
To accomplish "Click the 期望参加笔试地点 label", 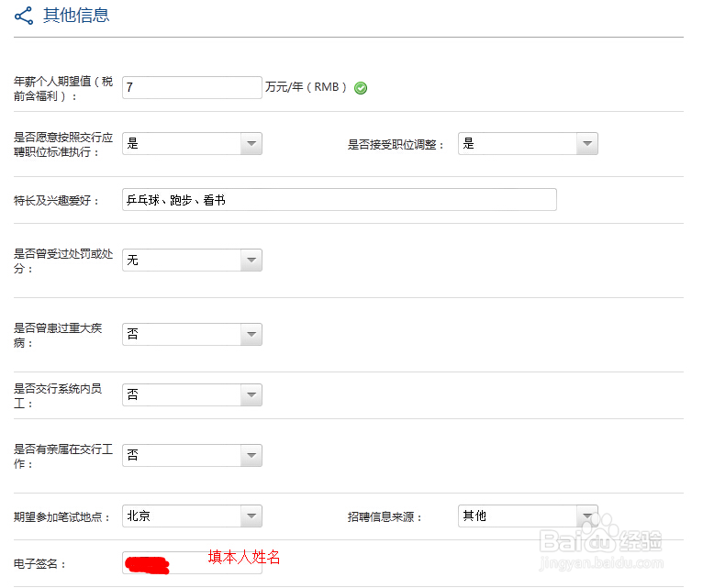I will (x=62, y=516).
